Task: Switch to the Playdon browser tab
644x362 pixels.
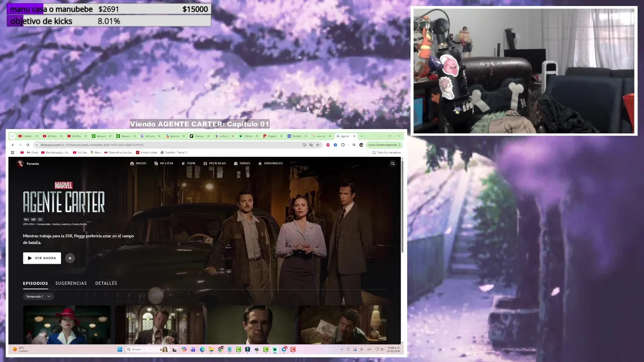Action: [272, 136]
